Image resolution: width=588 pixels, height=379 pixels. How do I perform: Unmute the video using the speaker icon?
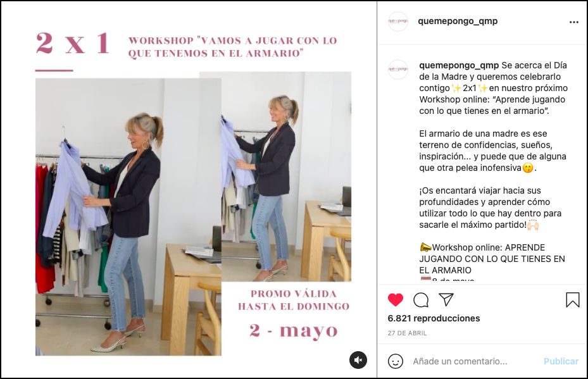(x=358, y=360)
